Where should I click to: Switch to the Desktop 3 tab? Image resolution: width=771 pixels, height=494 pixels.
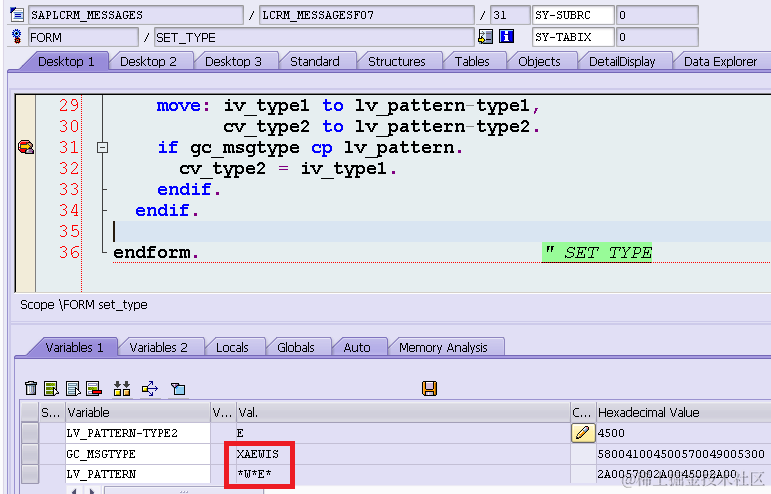[233, 61]
